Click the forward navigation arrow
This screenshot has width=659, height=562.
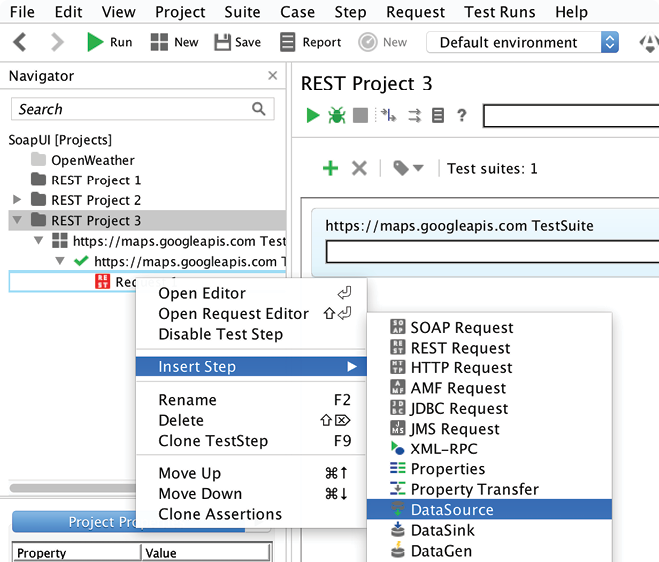click(x=57, y=42)
